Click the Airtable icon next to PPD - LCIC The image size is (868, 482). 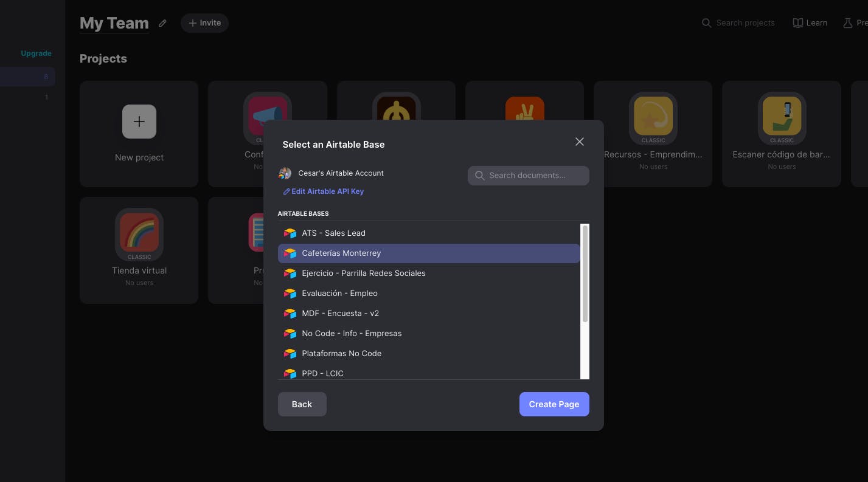click(x=290, y=373)
